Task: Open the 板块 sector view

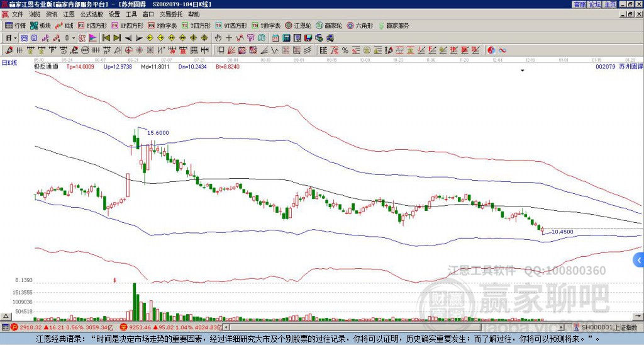Action: [40, 25]
